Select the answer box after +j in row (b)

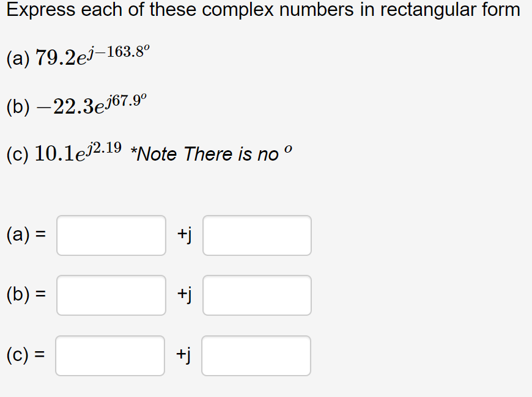(257, 295)
